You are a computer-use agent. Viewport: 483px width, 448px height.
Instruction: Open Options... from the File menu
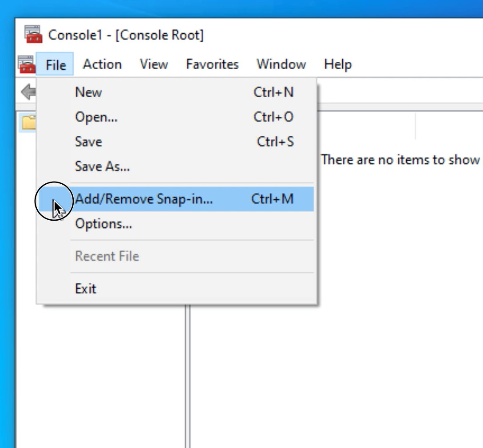103,224
